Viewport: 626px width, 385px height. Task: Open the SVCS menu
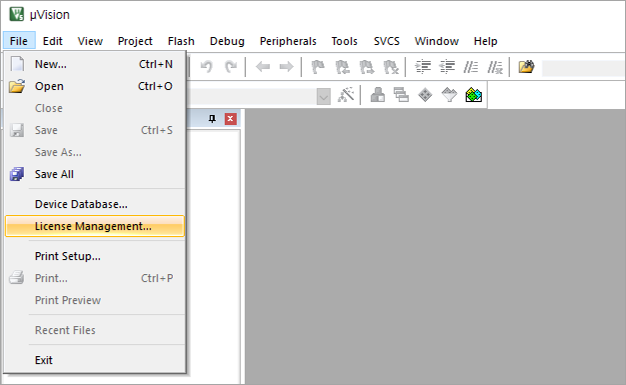(386, 41)
